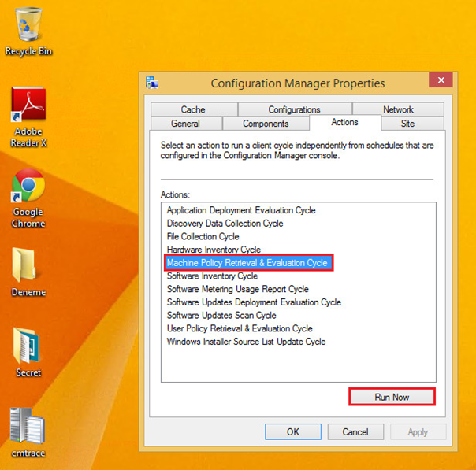Click the Cancel button
This screenshot has height=470, width=476.
click(355, 431)
